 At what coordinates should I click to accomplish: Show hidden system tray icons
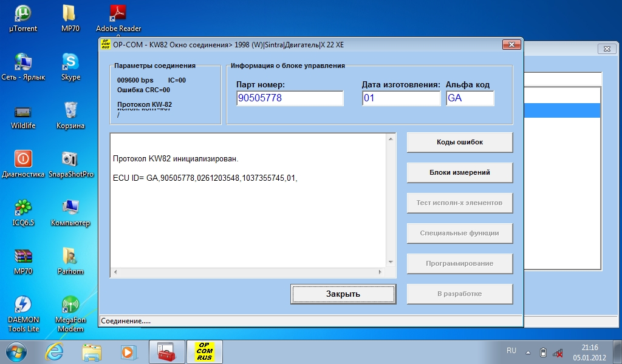[528, 352]
